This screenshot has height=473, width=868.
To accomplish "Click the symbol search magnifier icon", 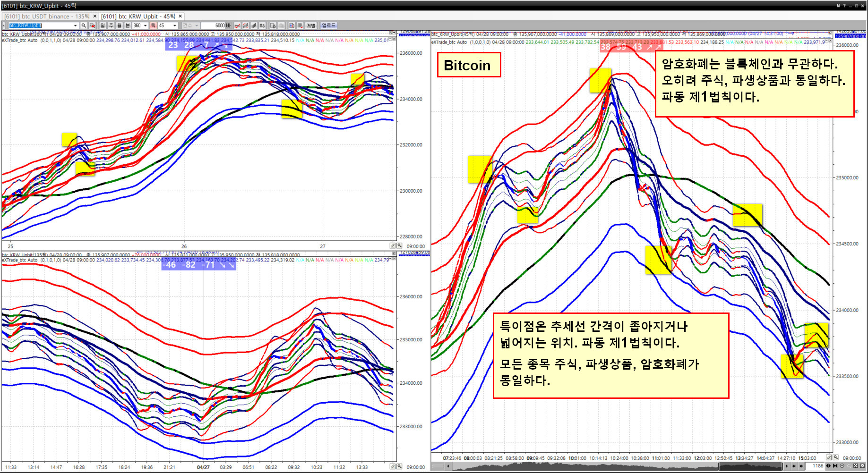I will 84,25.
